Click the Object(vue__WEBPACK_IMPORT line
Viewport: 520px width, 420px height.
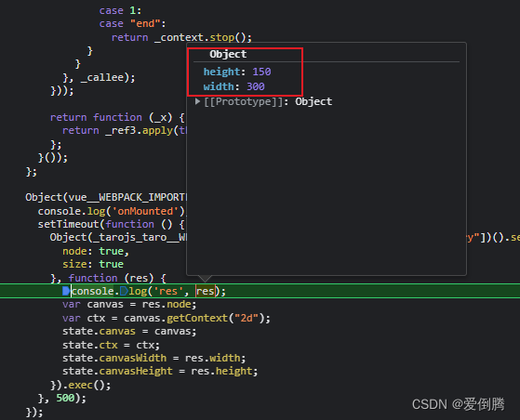(x=106, y=197)
